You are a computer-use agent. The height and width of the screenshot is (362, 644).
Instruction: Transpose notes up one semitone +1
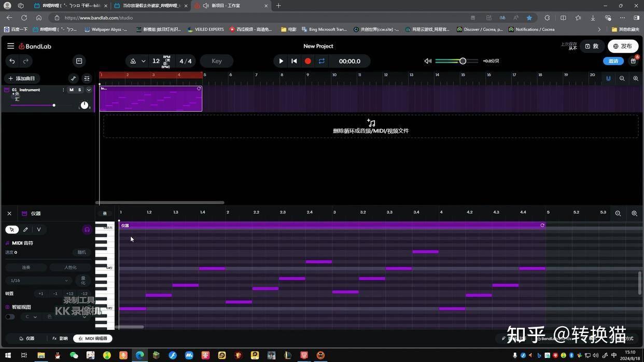(41, 294)
